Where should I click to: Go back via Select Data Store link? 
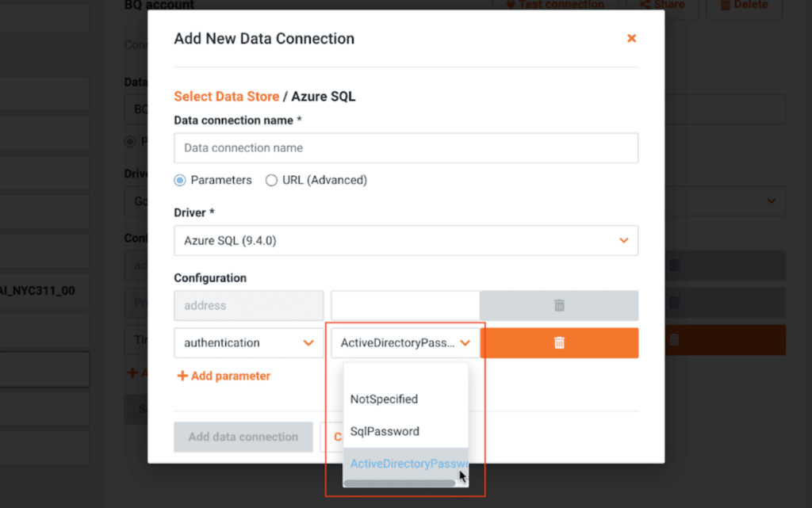coord(226,97)
